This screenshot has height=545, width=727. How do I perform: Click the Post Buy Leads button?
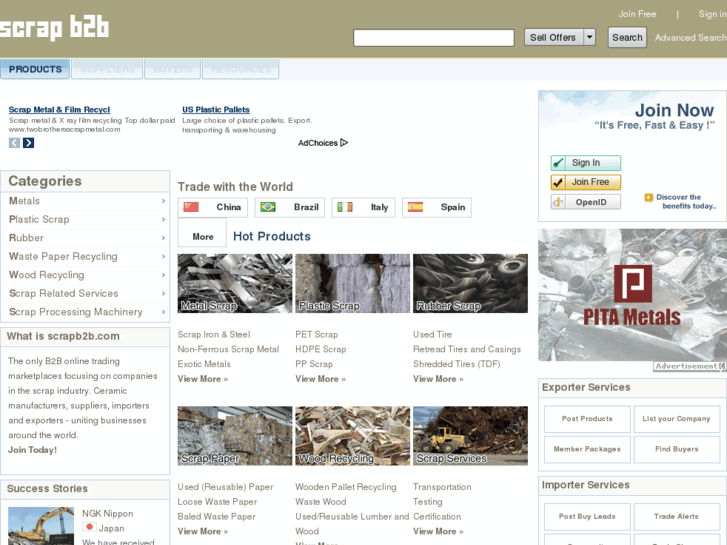pos(587,516)
